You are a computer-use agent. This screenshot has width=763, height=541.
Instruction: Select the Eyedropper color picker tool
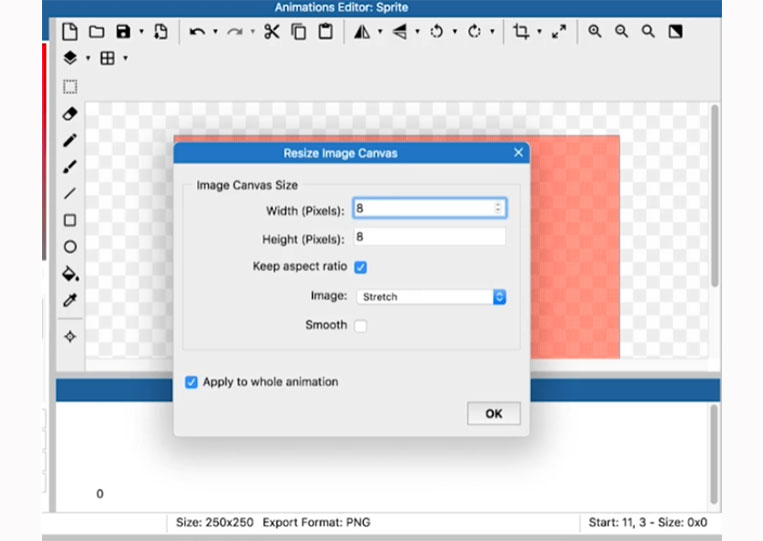tap(70, 300)
